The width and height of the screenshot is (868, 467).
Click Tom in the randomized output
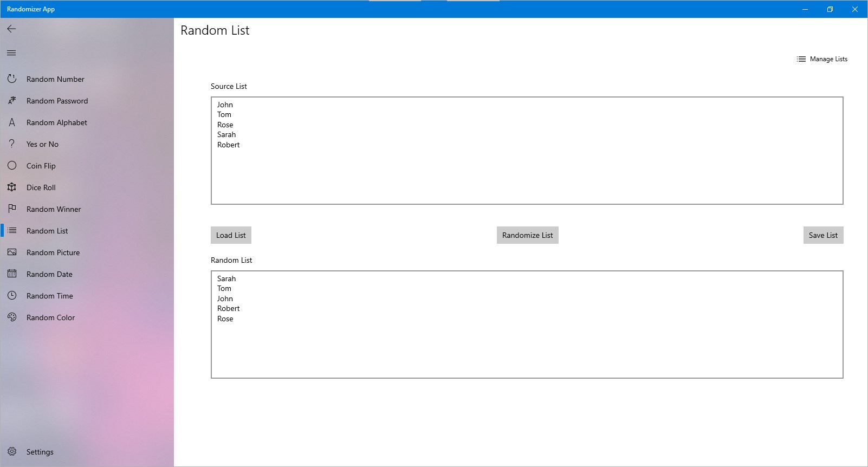pyautogui.click(x=224, y=288)
